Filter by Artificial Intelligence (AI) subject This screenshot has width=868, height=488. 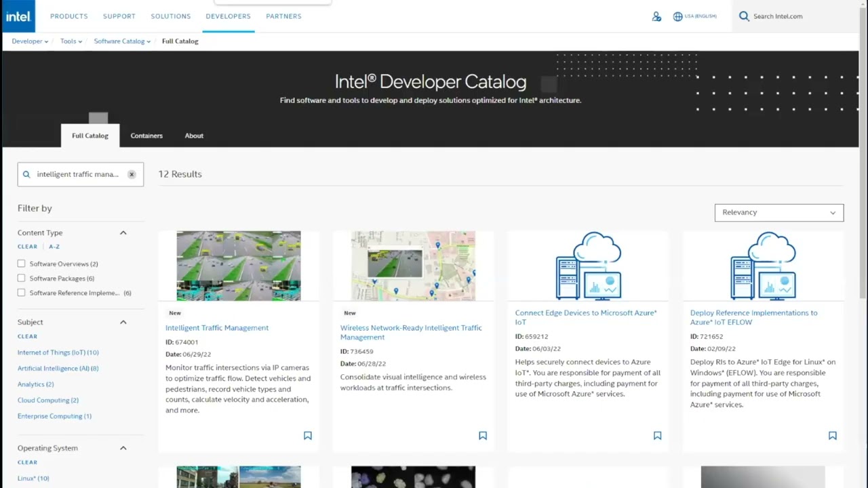click(x=58, y=368)
